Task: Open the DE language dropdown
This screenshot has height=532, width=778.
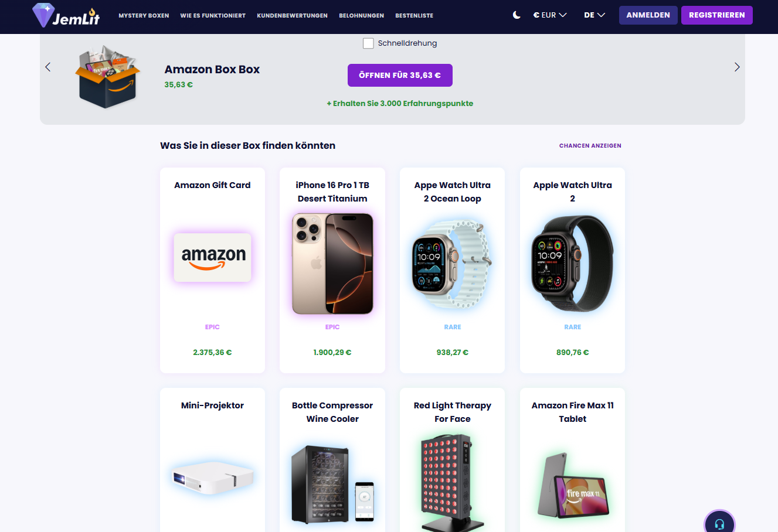Action: click(594, 15)
